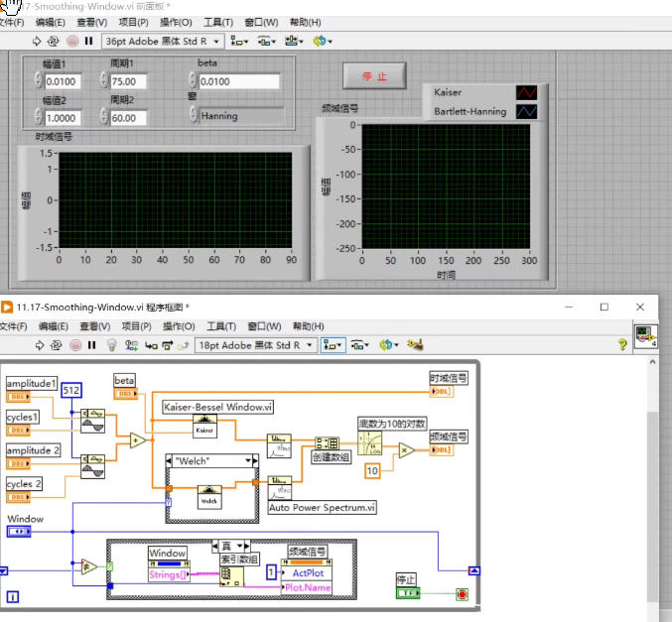Select the Welch window VI node
This screenshot has width=672, height=622.
coord(209,497)
